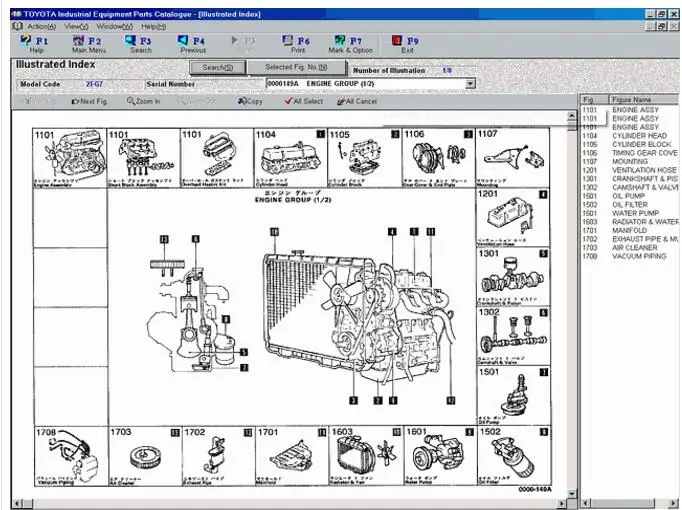Click the Search(S) button
The width and height of the screenshot is (682, 510).
tap(218, 68)
